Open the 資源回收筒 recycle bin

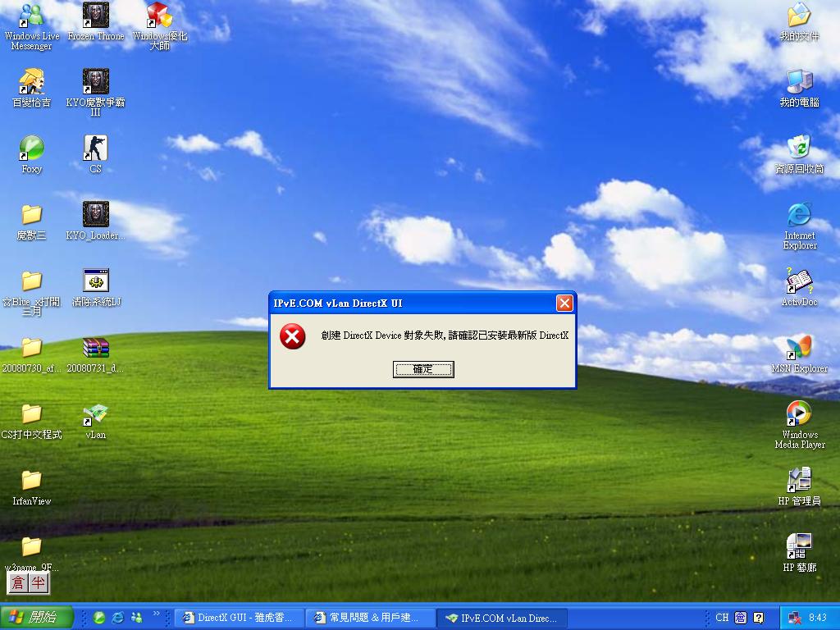799,154
